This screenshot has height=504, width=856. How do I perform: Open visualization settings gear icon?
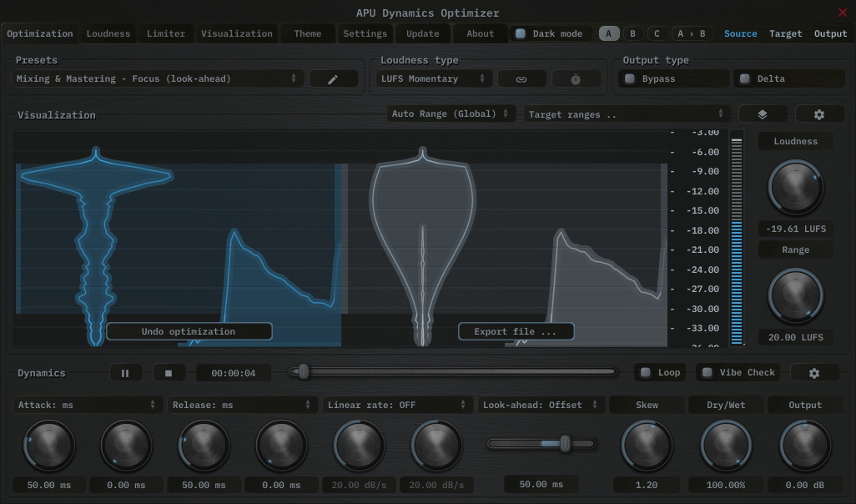819,114
